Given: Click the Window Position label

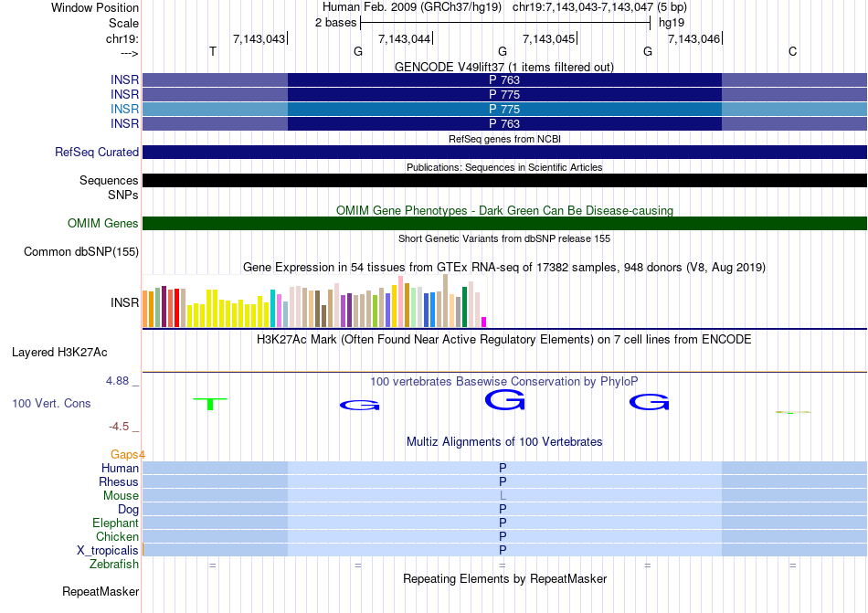Looking at the screenshot, I should (x=95, y=7).
